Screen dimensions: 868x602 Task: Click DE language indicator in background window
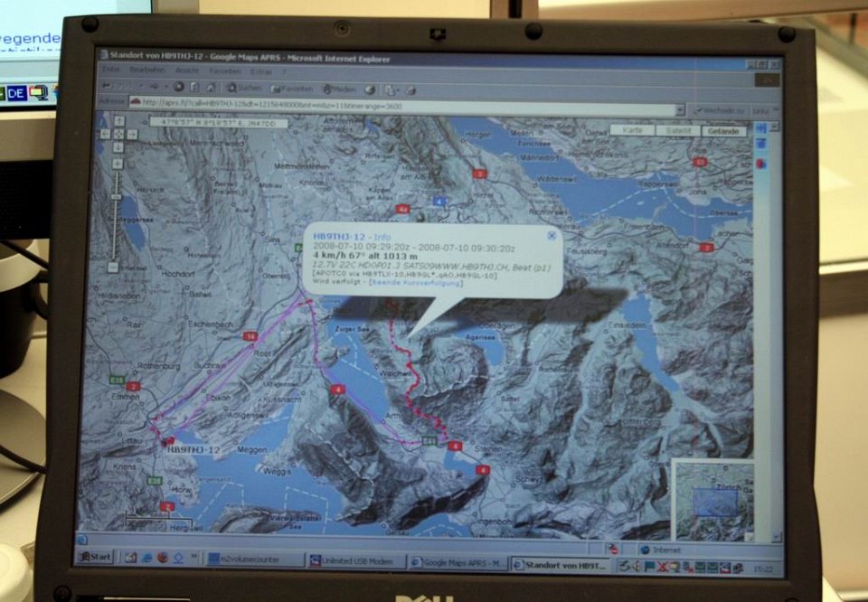pyautogui.click(x=16, y=93)
